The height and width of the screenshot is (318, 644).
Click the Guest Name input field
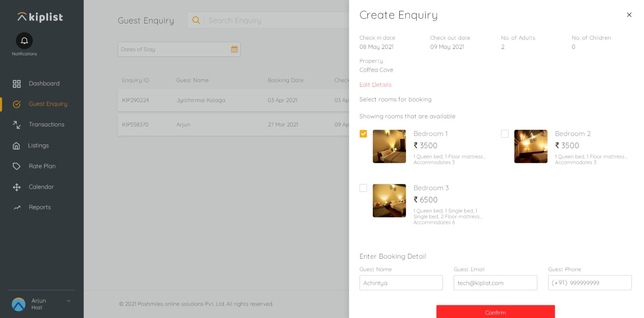(401, 283)
